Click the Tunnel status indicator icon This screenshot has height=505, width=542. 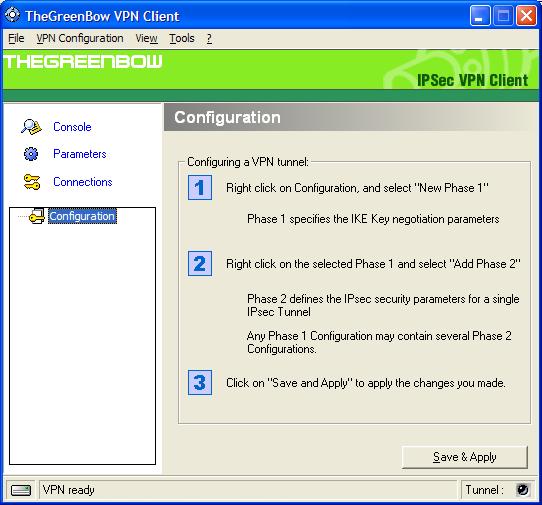(522, 490)
